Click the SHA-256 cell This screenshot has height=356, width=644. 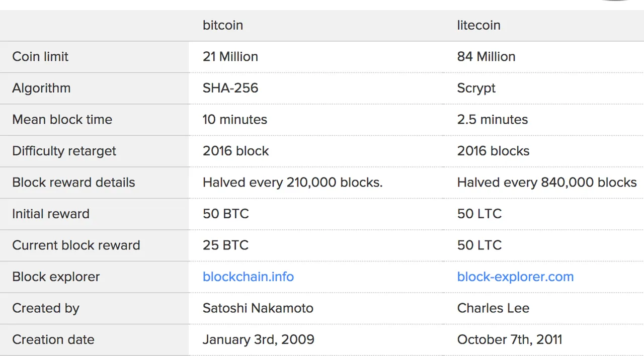tap(230, 88)
